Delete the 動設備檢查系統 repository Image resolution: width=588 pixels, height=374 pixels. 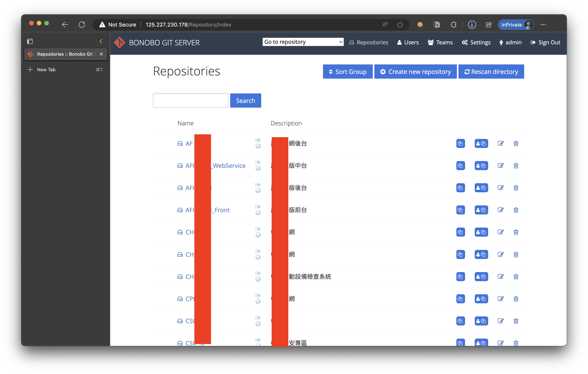[x=516, y=277]
